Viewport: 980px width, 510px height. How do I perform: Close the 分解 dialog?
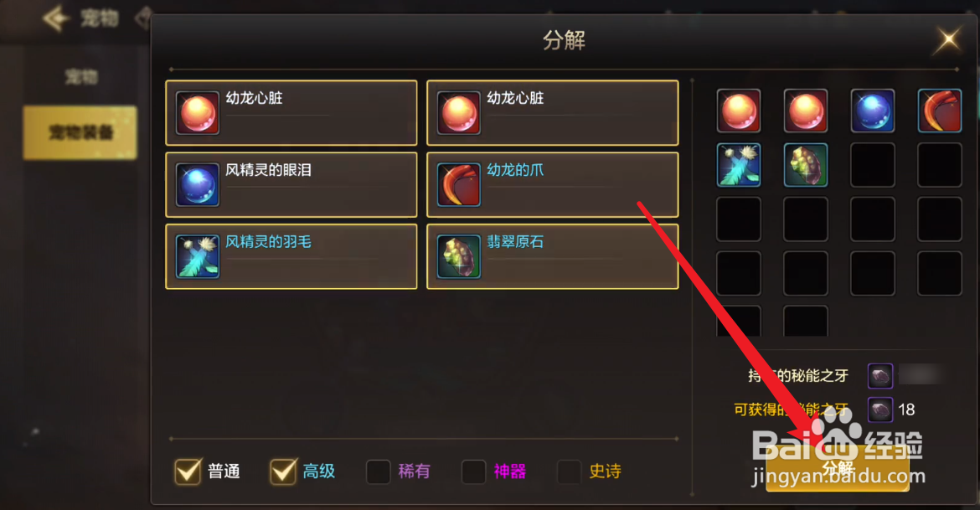[x=948, y=41]
